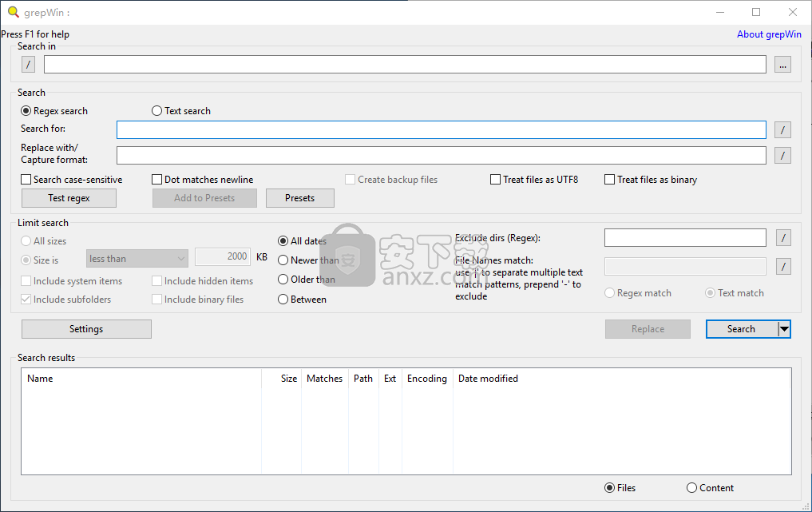Sort results by Matches column
This screenshot has height=512, width=812.
pos(325,379)
